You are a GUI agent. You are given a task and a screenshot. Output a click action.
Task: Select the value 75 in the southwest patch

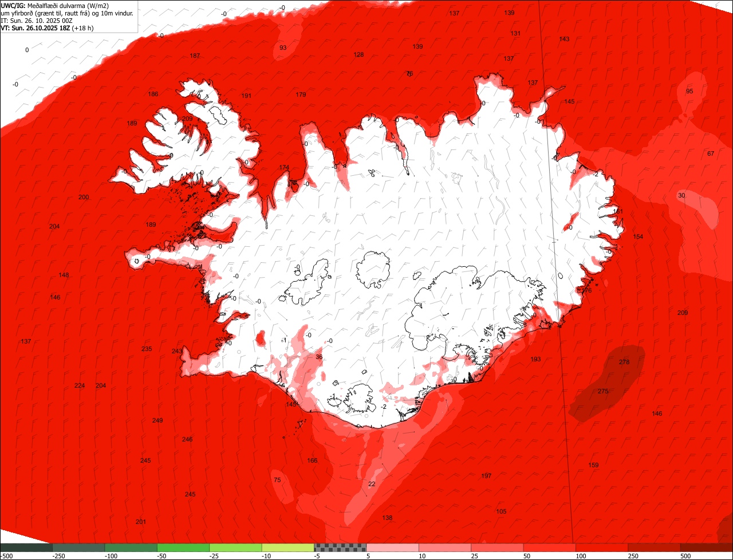tap(277, 480)
